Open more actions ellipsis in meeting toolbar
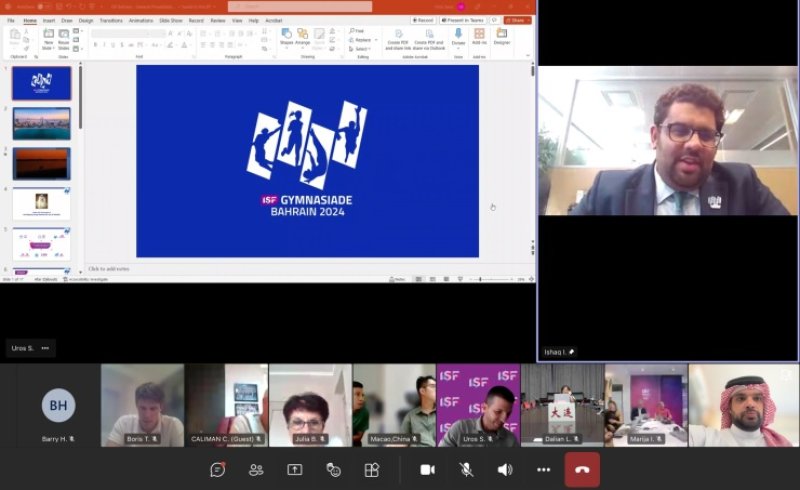This screenshot has height=490, width=800. click(x=543, y=470)
